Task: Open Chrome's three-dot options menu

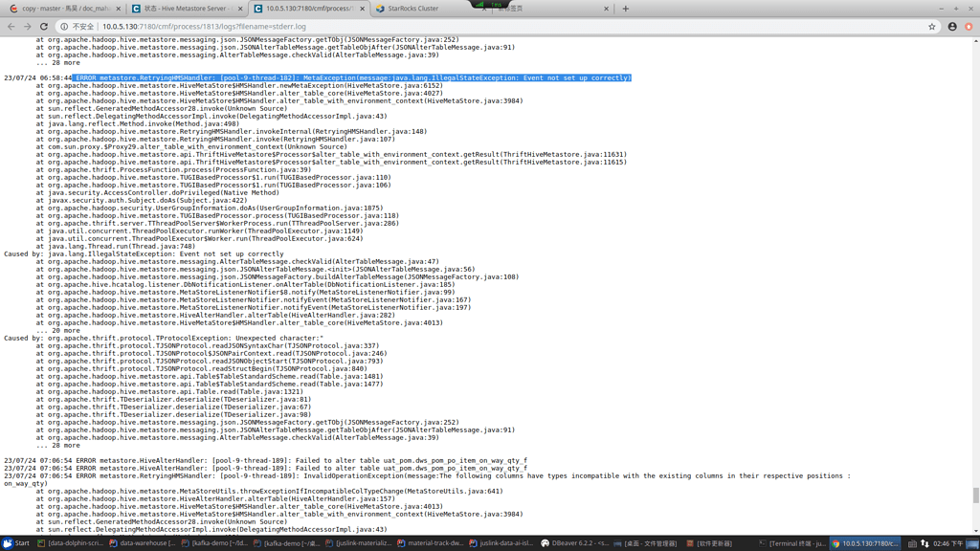Action: pyautogui.click(x=967, y=27)
